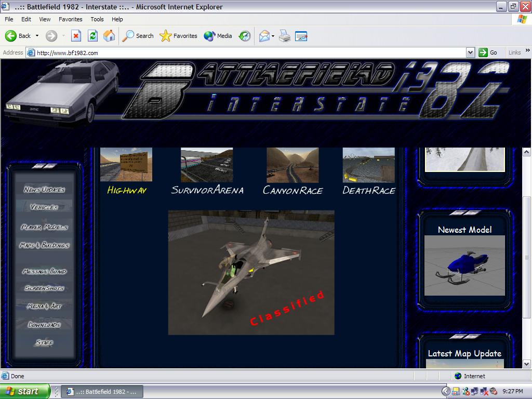Open the Vehicles sidebar link

click(44, 207)
